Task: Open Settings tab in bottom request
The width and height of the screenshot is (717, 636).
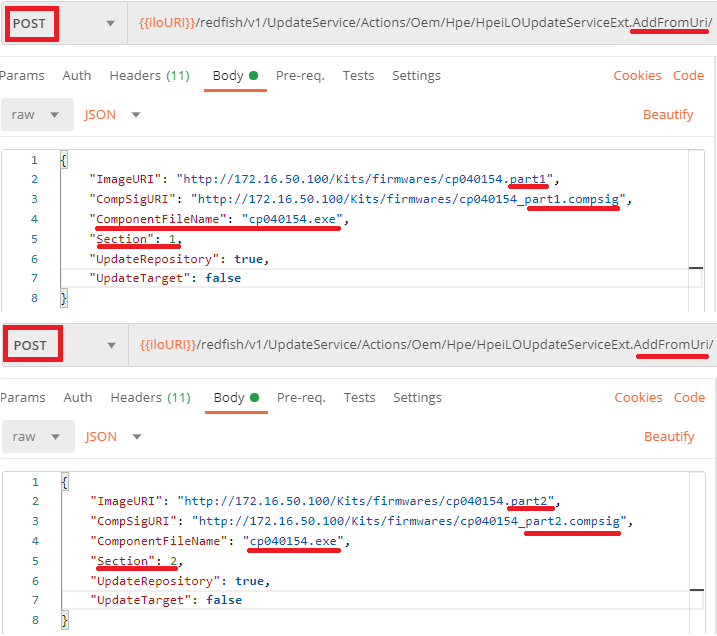Action: [416, 398]
